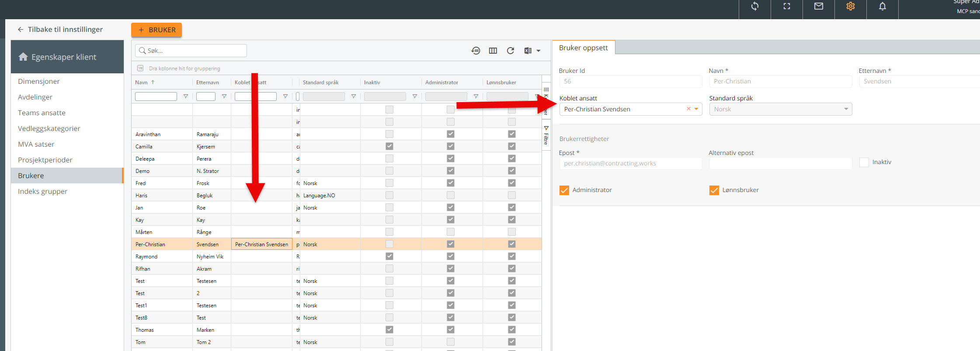Toggle Lønnsbruker checkbox for Mårten row
This screenshot has height=351, width=980.
click(512, 232)
